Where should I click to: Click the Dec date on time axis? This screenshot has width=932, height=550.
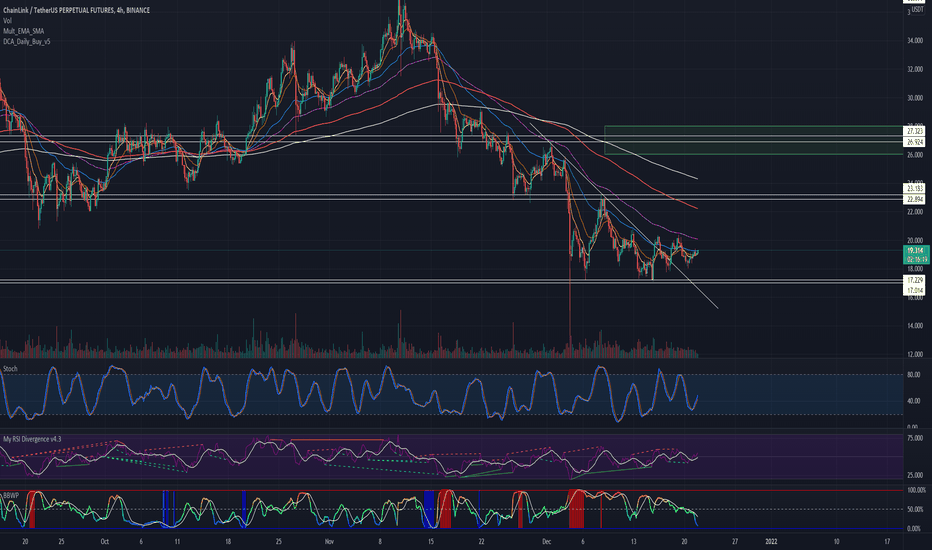547,542
